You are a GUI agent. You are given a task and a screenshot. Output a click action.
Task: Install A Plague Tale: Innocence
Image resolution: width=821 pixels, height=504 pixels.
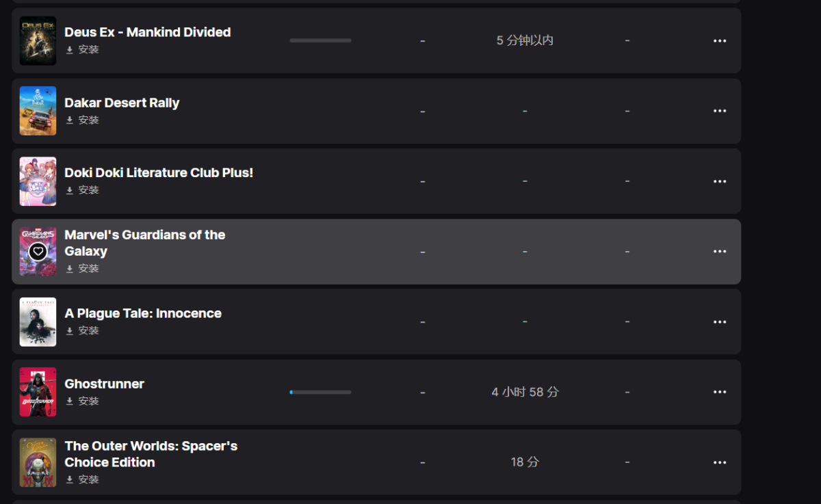[x=82, y=331]
